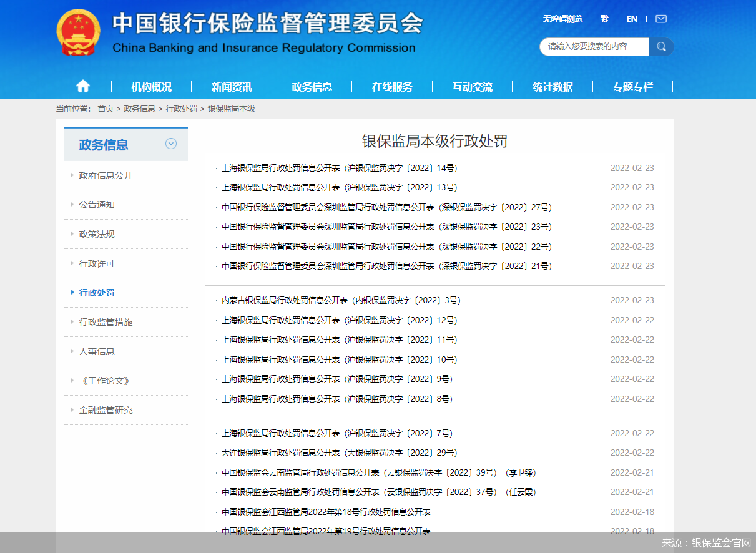Open Shenzhen penalty notice 〔2022〕21号
756x553 pixels.
click(387, 266)
